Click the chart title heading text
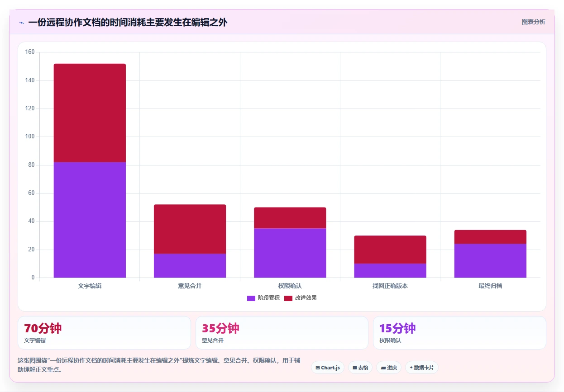Image resolution: width=564 pixels, height=392 pixels. click(128, 22)
